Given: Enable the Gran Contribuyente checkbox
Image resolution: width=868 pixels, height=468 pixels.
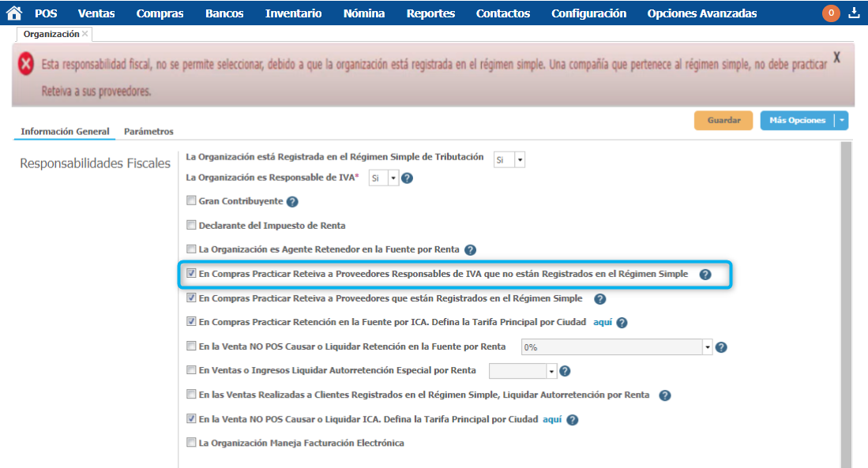Looking at the screenshot, I should click(191, 201).
